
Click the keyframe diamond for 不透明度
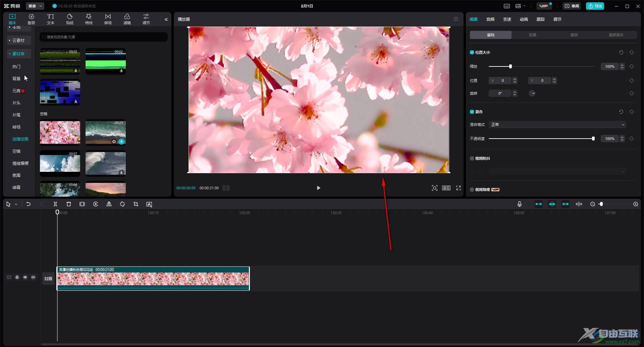click(632, 139)
